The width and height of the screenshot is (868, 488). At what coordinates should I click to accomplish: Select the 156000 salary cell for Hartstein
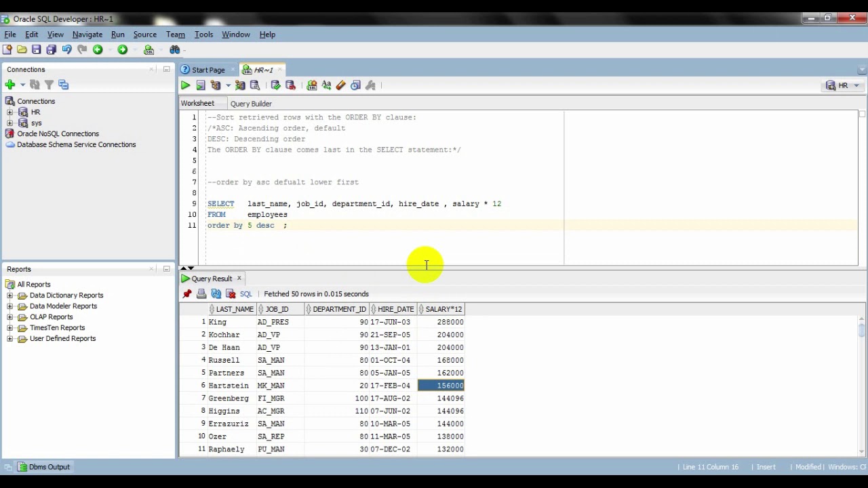[441, 386]
